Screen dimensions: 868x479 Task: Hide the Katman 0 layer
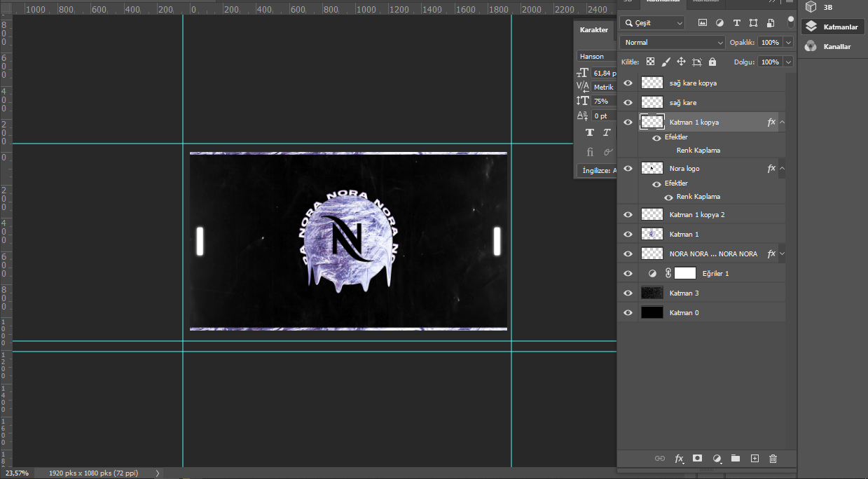click(628, 312)
